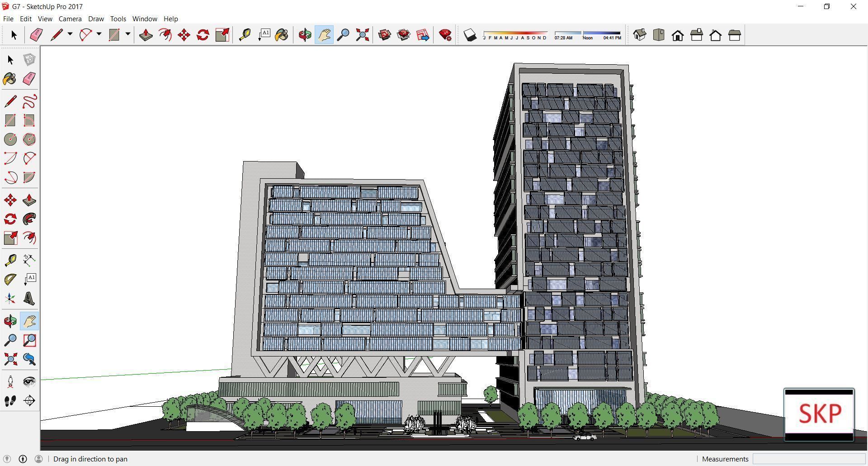Select the 3D Text tool
Viewport: 868px width, 466px height.
(29, 299)
